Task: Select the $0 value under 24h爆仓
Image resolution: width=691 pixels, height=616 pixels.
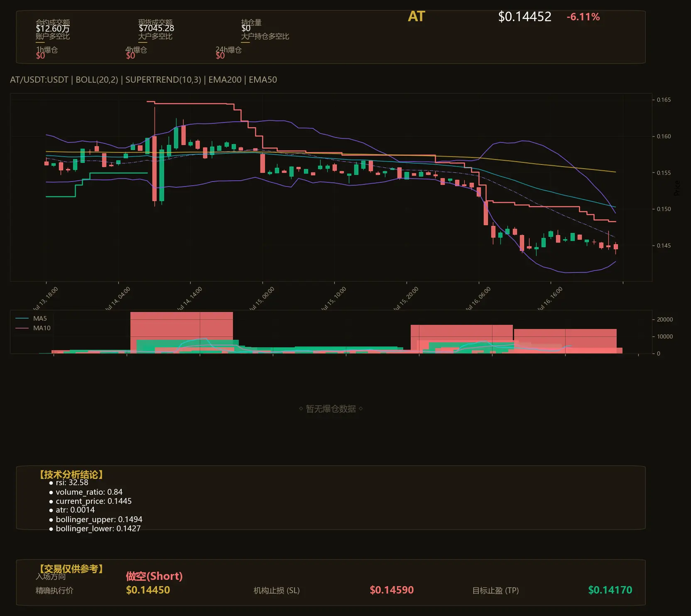Action: pyautogui.click(x=220, y=56)
